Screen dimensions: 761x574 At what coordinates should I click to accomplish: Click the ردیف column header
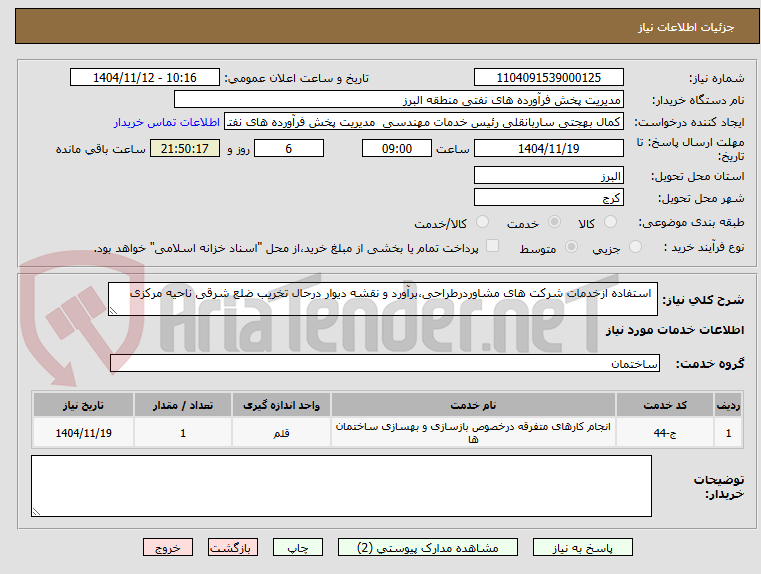coord(728,405)
